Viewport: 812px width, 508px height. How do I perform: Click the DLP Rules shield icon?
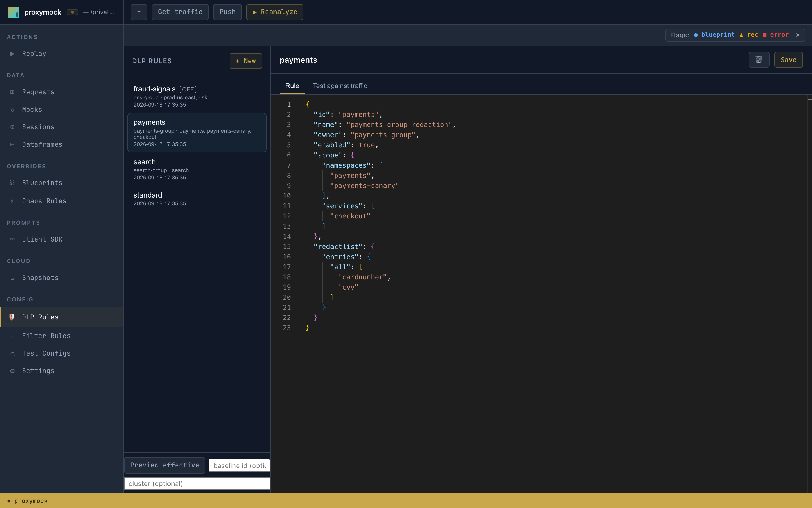pyautogui.click(x=12, y=317)
